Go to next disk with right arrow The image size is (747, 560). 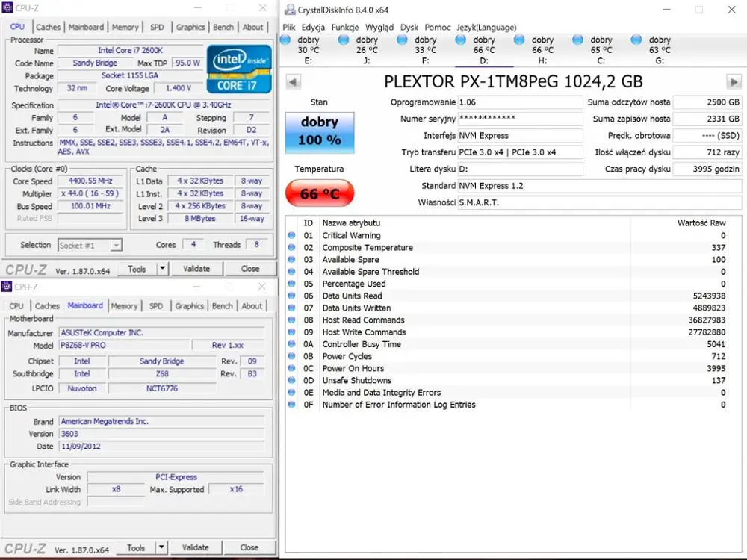734,82
